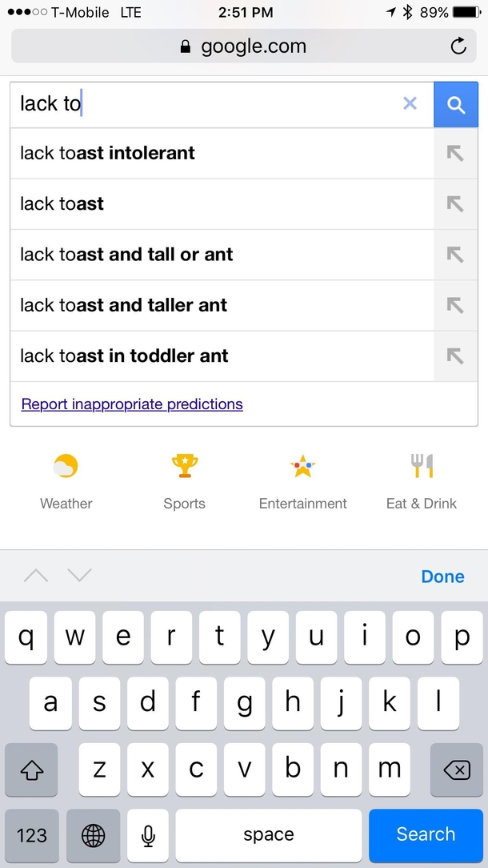Fill query arrow for 'lack toast intolerant'
488x868 pixels.
(x=455, y=153)
